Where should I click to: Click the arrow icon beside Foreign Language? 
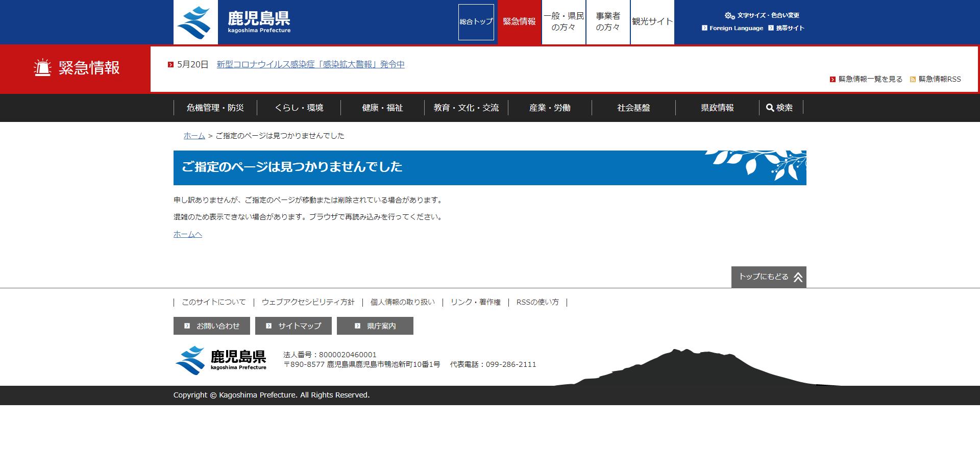705,28
